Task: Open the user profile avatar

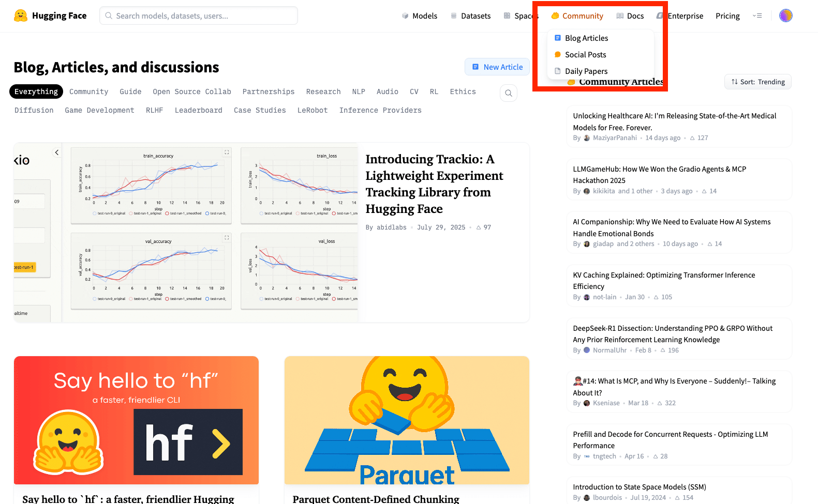Action: (x=785, y=16)
